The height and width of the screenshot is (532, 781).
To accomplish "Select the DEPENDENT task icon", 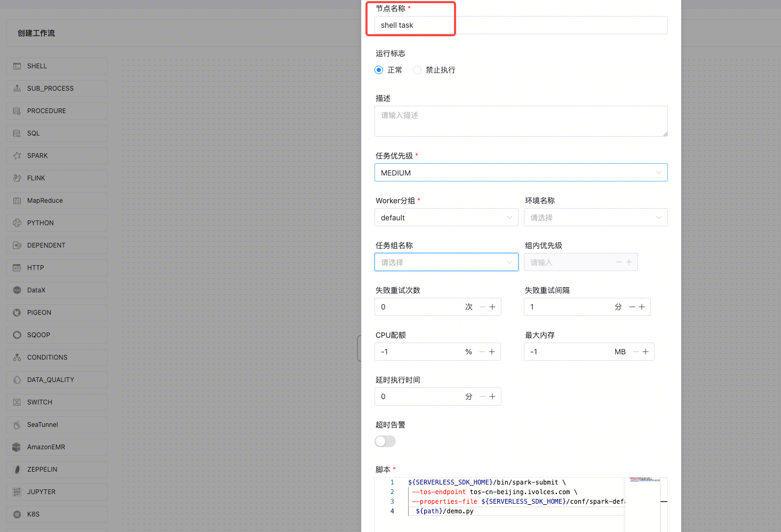I will 17,245.
